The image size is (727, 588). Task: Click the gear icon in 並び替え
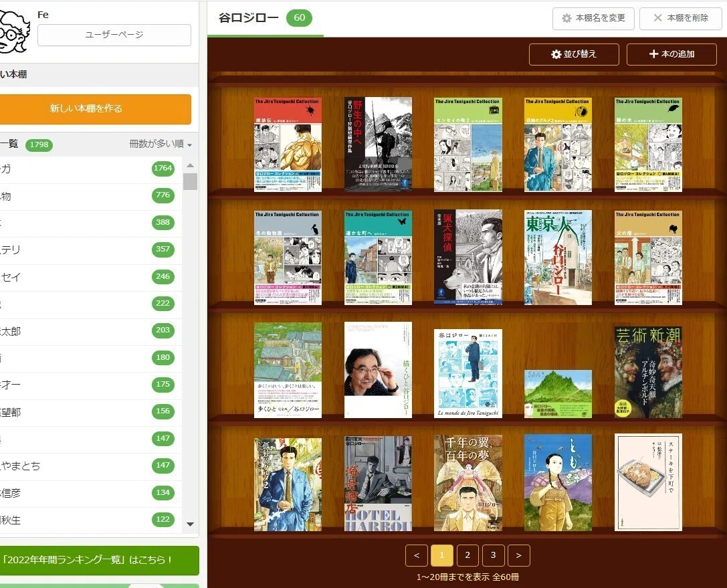tap(556, 54)
